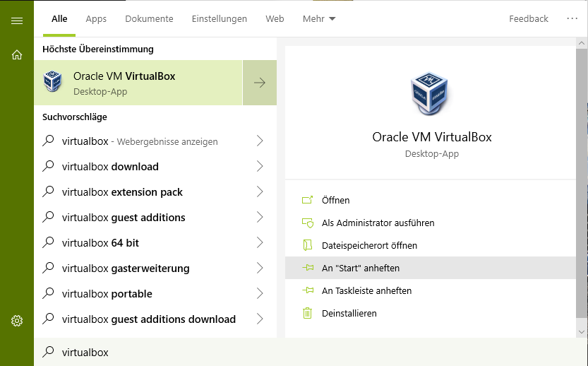Click the scrollbar down arrow in preview pane
588x366 pixels.
[581, 332]
